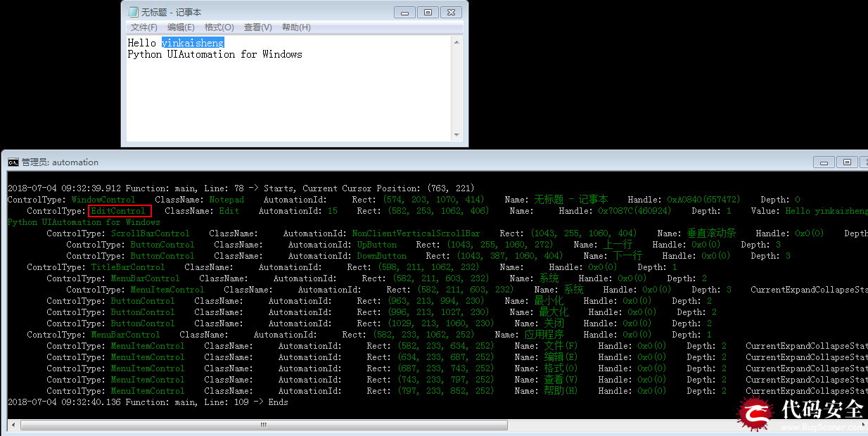The width and height of the screenshot is (868, 436).
Task: Click the command prompt icon in console title bar
Action: tap(13, 162)
